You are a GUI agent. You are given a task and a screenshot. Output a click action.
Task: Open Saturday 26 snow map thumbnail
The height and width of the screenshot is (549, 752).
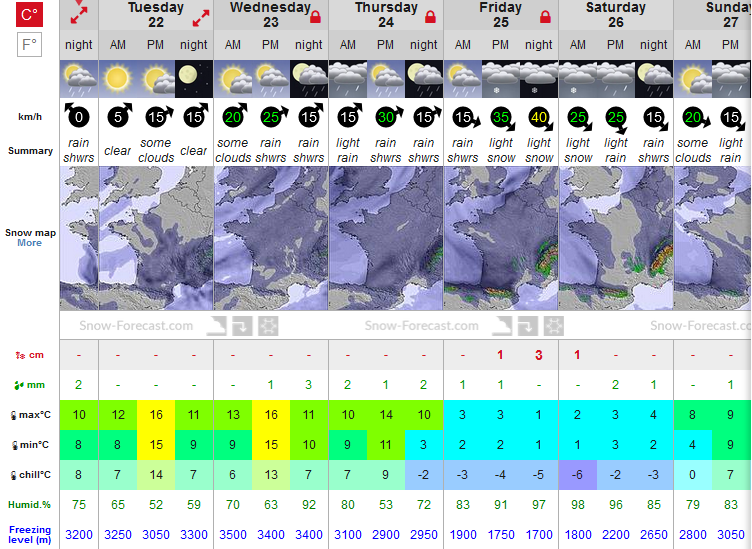[616, 238]
